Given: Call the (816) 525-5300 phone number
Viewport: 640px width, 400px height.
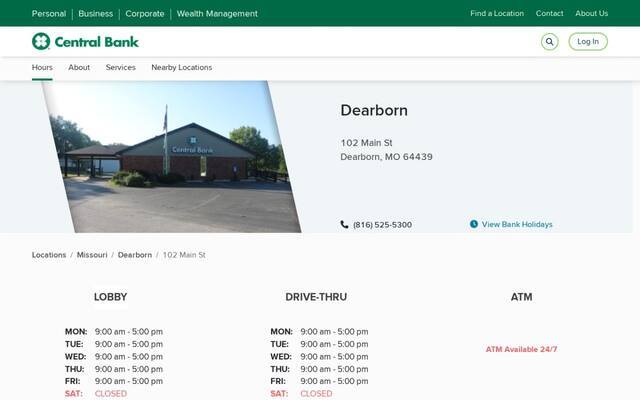Looking at the screenshot, I should pyautogui.click(x=382, y=225).
